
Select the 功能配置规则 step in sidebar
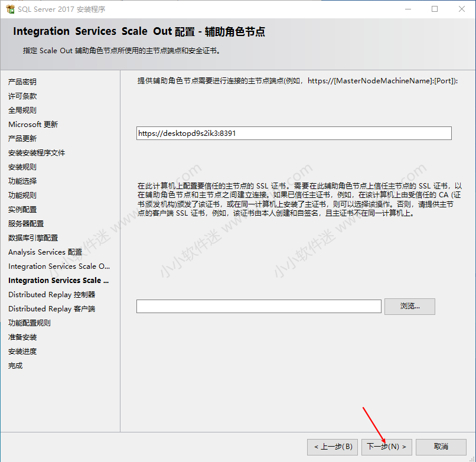coord(30,323)
